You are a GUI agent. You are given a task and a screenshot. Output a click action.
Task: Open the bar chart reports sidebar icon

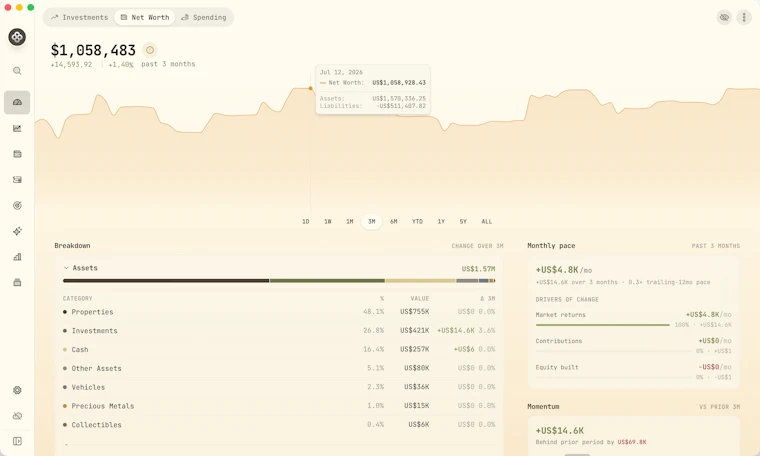(17, 257)
